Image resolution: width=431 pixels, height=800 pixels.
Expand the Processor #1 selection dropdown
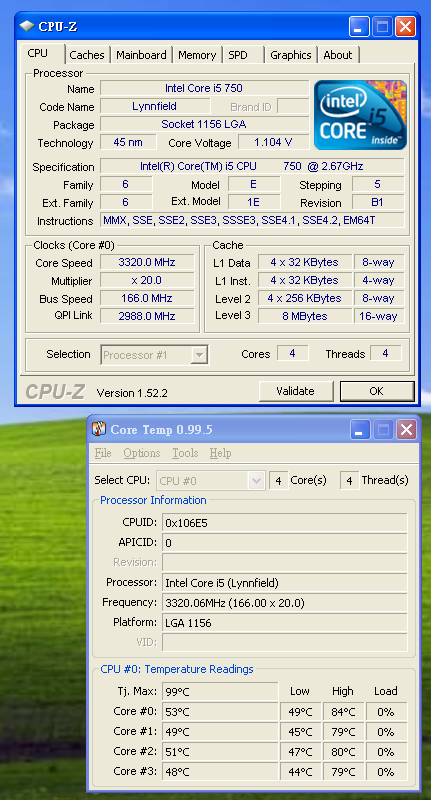coord(199,355)
